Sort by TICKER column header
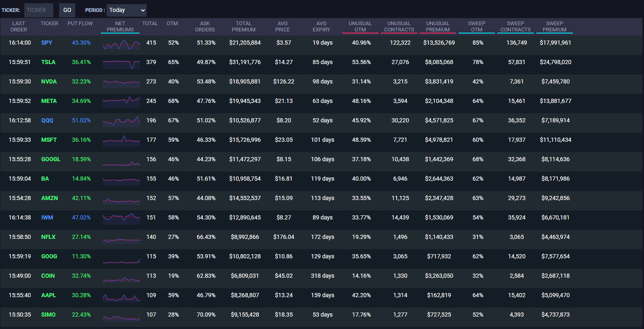The width and height of the screenshot is (644, 329). [x=50, y=24]
